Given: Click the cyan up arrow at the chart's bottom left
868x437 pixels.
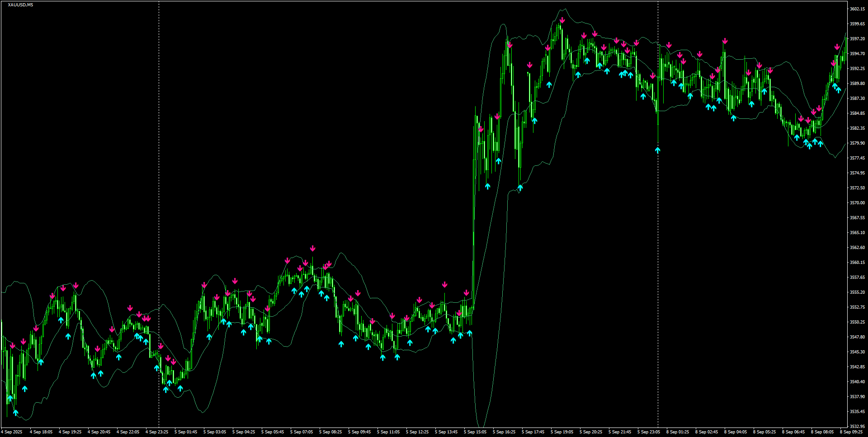Looking at the screenshot, I should 15,412.
